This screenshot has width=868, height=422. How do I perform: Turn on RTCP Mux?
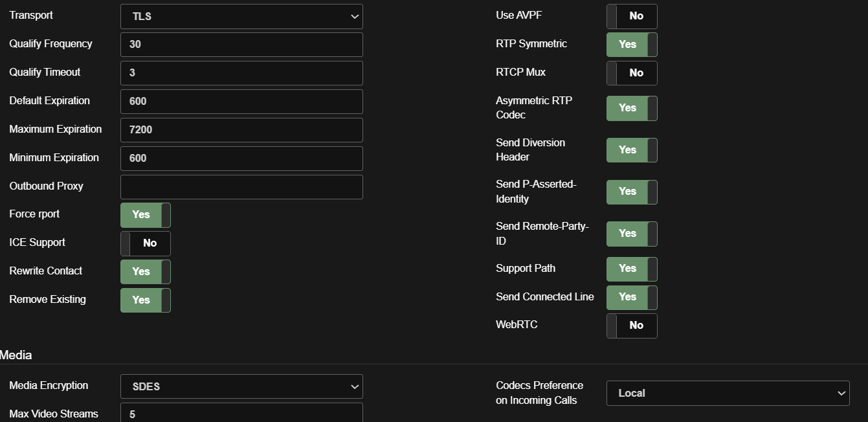coord(631,73)
